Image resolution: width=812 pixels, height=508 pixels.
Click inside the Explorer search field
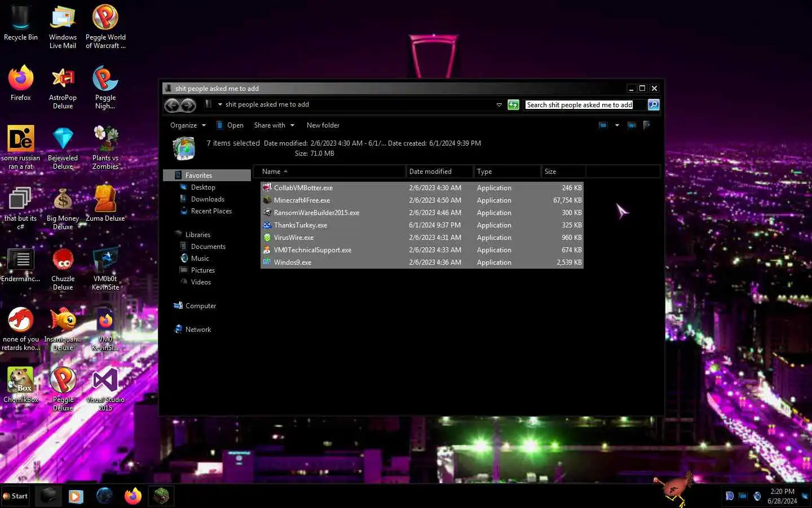[584, 105]
